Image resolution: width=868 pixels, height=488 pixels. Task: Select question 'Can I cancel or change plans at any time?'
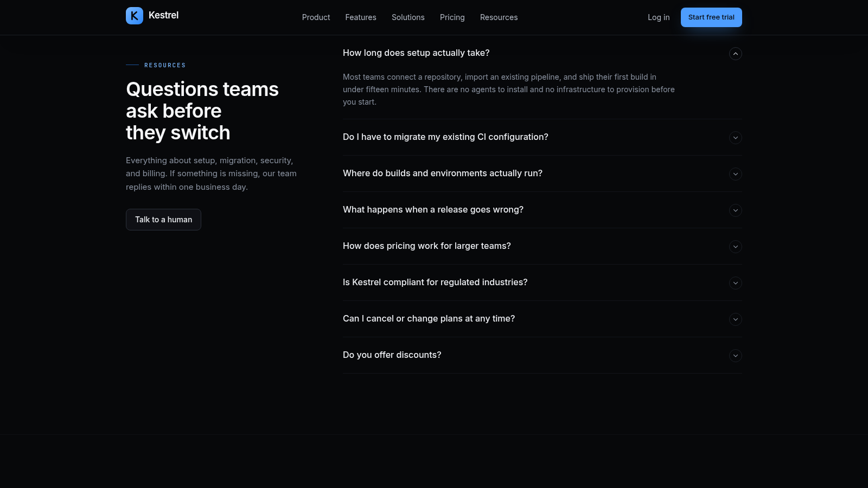pos(429,319)
